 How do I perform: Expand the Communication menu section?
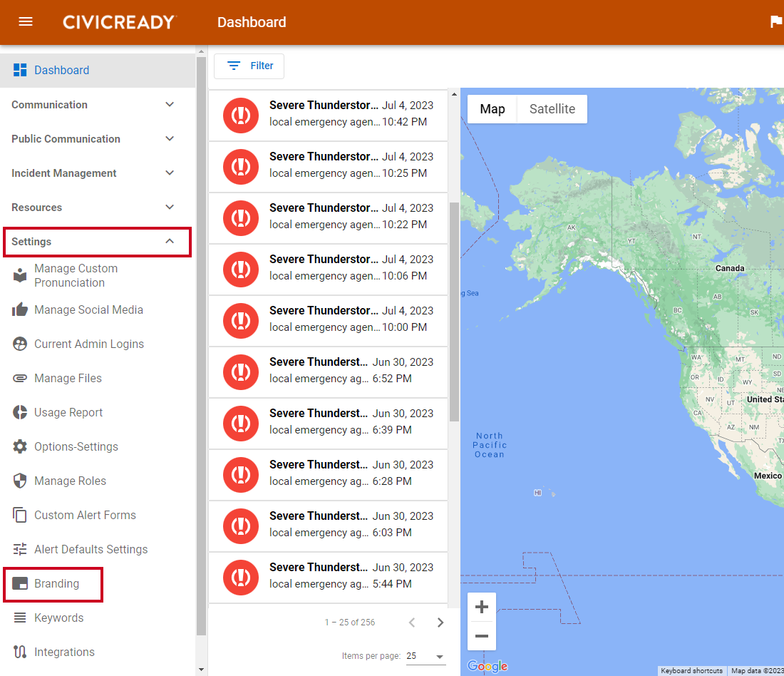click(98, 105)
